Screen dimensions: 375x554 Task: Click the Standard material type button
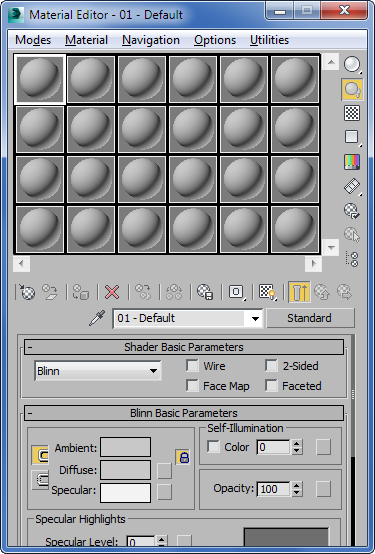(310, 318)
